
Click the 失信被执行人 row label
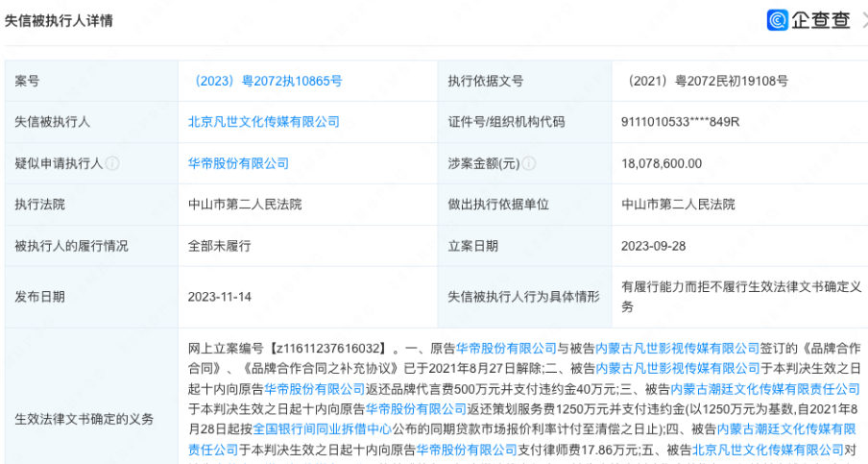(x=52, y=122)
